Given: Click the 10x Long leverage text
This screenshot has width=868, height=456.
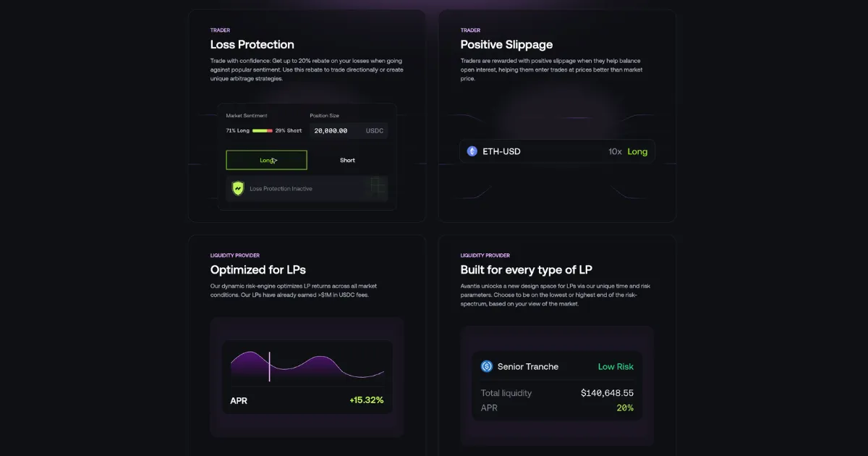Looking at the screenshot, I should pos(630,151).
